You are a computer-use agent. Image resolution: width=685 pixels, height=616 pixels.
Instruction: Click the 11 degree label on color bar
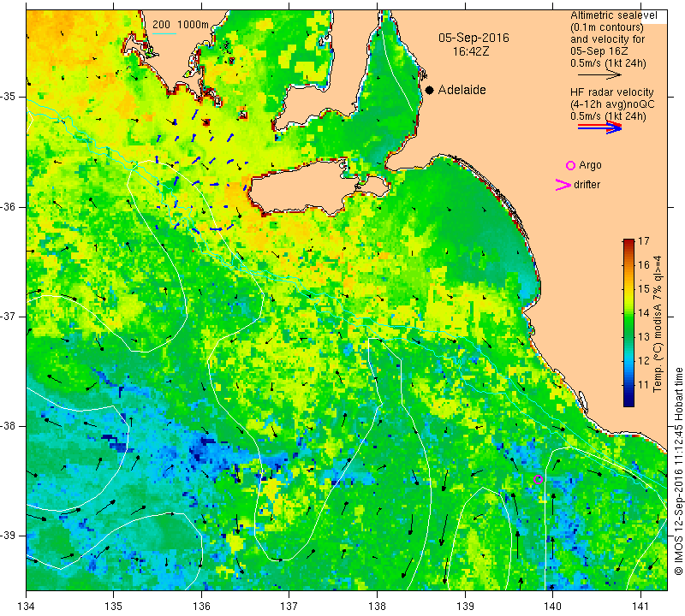(x=644, y=385)
